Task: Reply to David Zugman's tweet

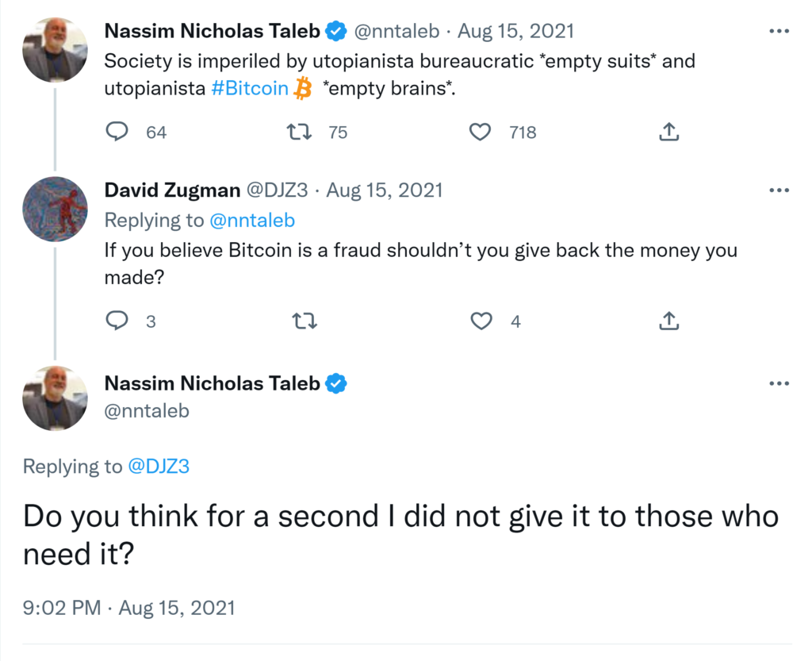Action: (117, 321)
